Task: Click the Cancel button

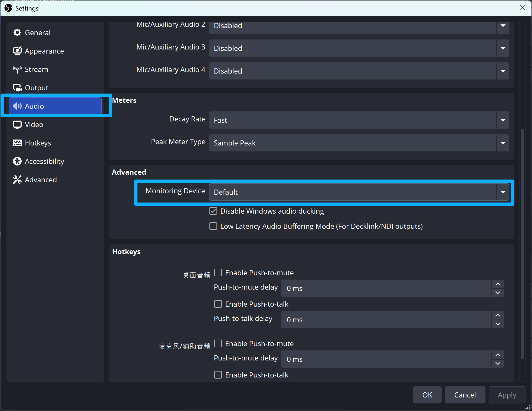Action: pos(465,395)
